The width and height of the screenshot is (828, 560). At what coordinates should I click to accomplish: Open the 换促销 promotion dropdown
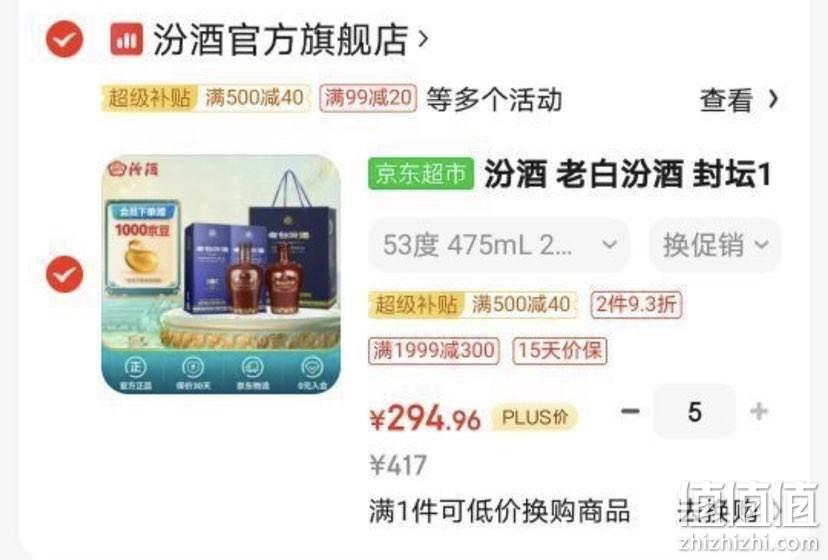tap(716, 245)
